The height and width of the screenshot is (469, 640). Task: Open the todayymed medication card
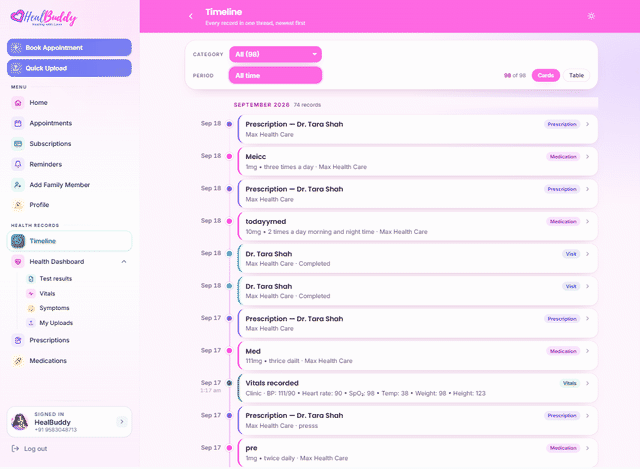tap(418, 227)
